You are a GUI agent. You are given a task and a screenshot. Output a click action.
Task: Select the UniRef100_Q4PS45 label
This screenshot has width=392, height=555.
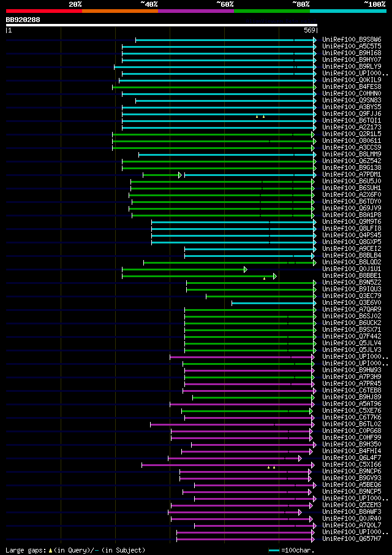pyautogui.click(x=352, y=235)
